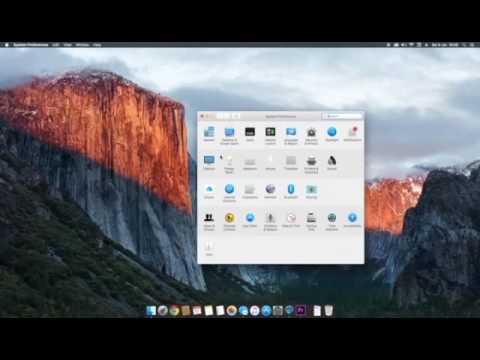Open the Bluetooth preference pane

(291, 192)
